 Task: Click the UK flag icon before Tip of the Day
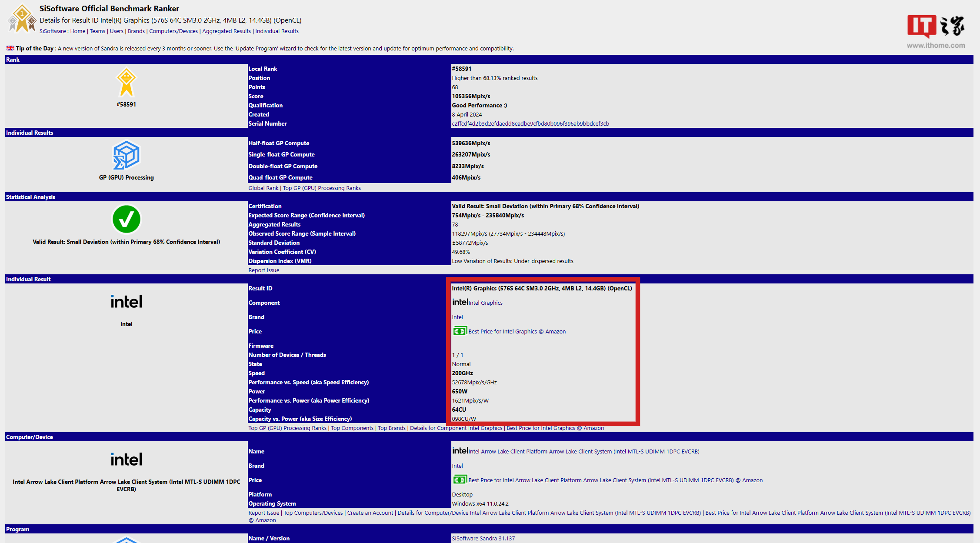(x=10, y=48)
